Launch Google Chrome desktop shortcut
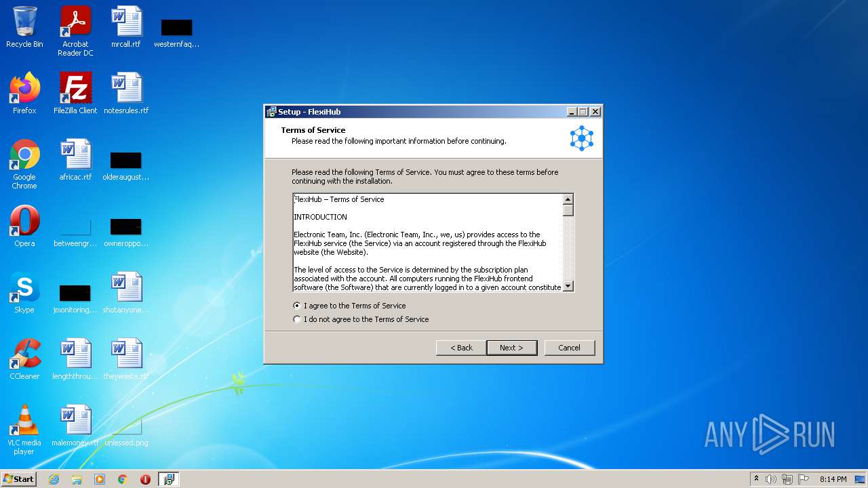The width and height of the screenshot is (868, 488). pyautogui.click(x=24, y=164)
